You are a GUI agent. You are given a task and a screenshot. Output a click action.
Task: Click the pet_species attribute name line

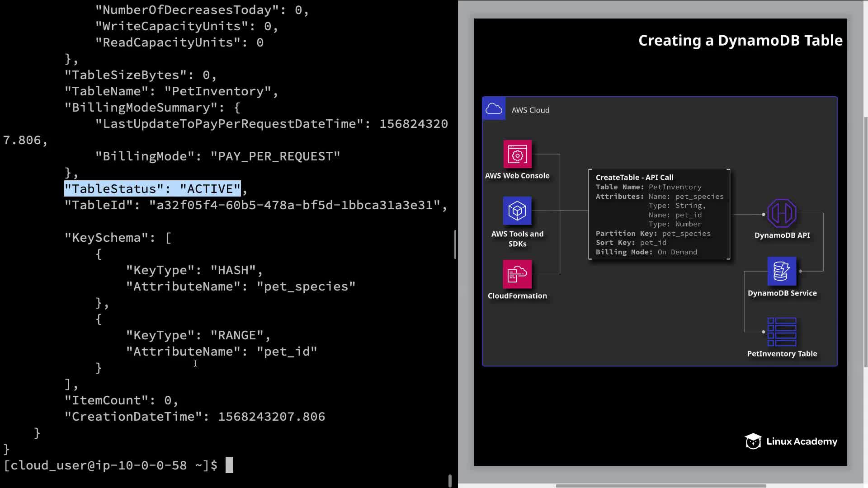[x=241, y=286]
